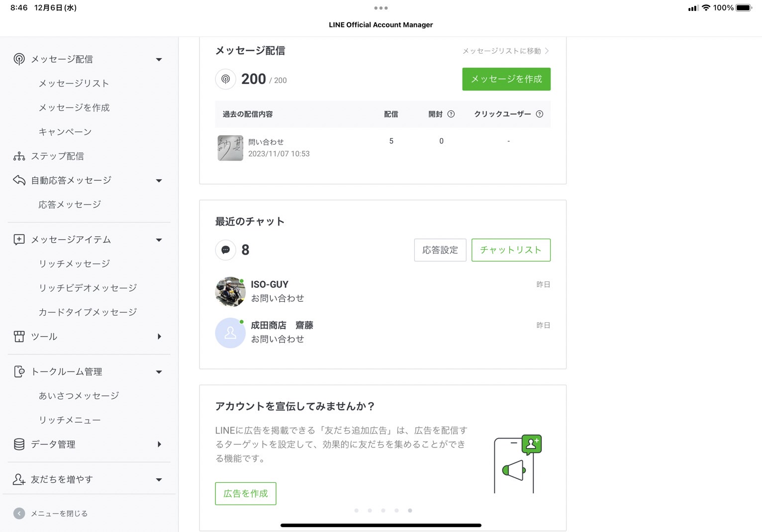Click the 友だちを増やす add-person icon
This screenshot has height=532, width=762.
pyautogui.click(x=19, y=479)
